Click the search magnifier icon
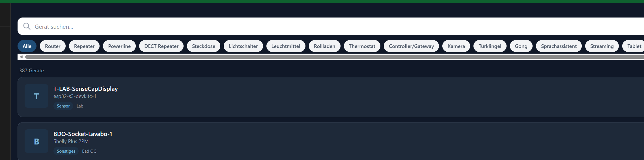Screen dimensions: 644x160 (x=27, y=27)
